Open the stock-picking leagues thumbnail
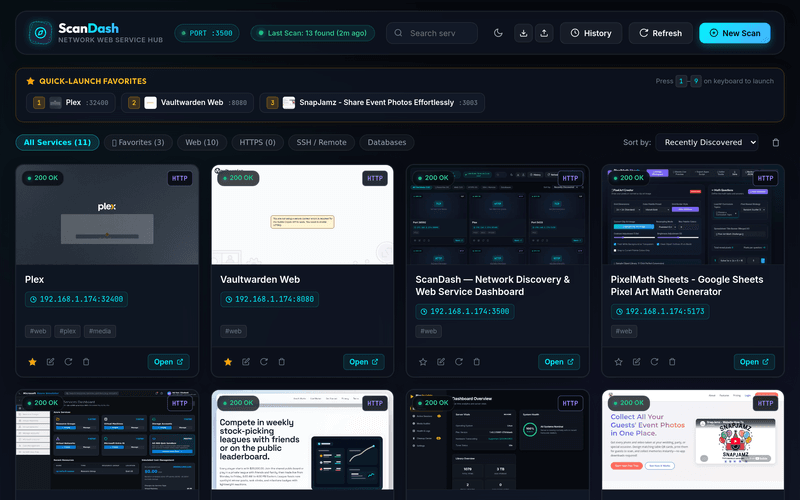The image size is (800, 500). (x=303, y=440)
